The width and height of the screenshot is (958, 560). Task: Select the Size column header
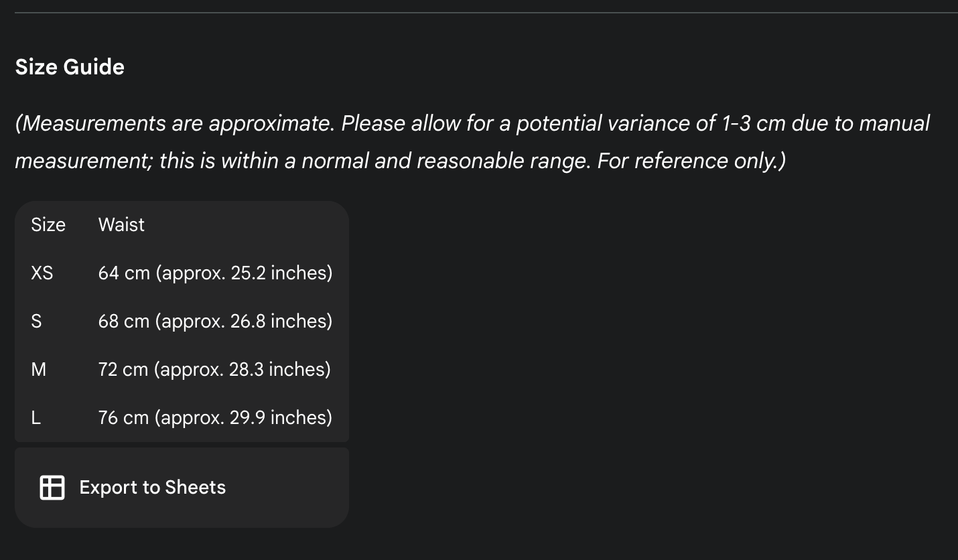point(48,225)
